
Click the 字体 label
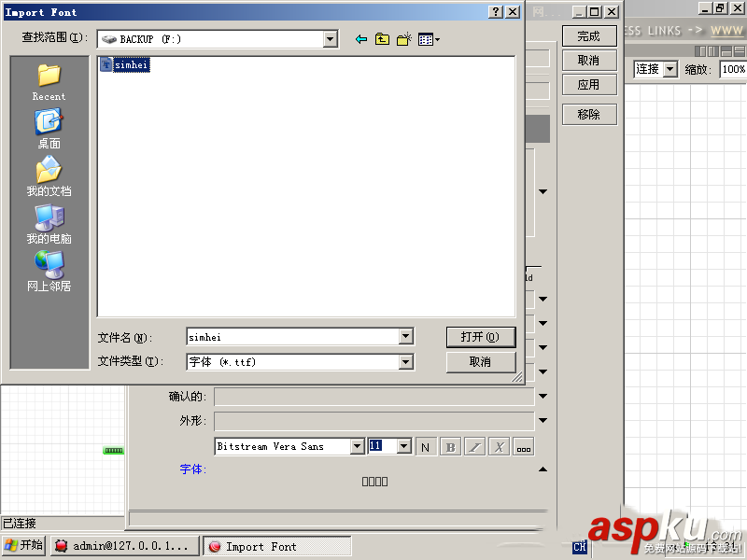pos(193,469)
